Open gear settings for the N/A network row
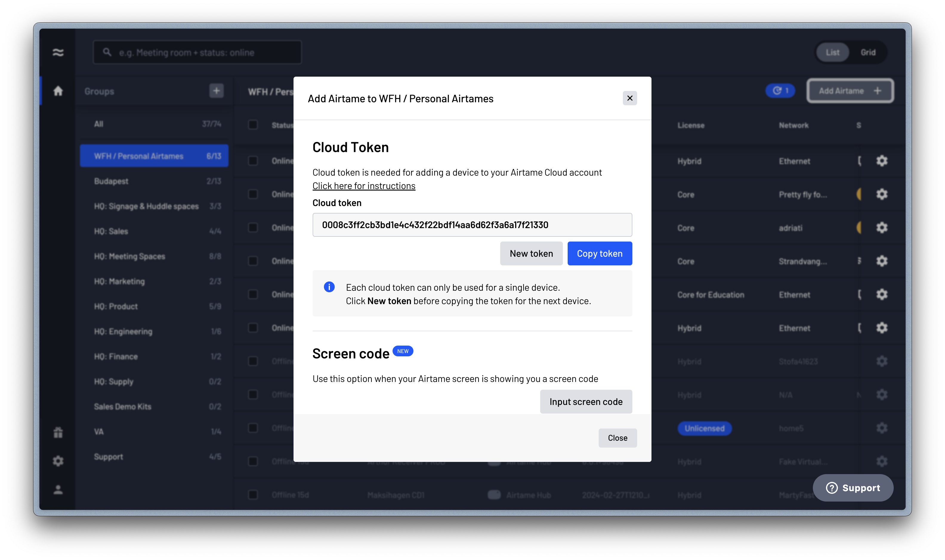 coord(881,395)
